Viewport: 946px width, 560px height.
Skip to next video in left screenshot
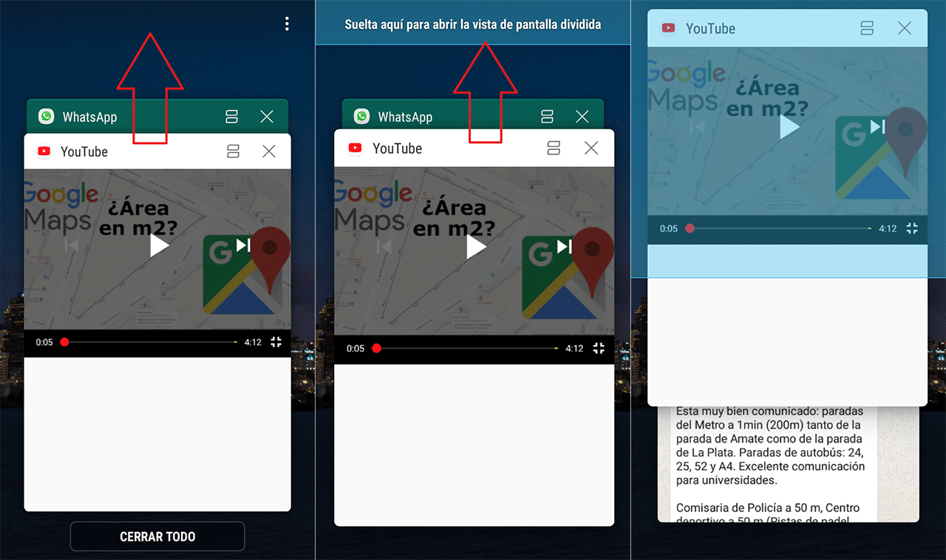tap(243, 245)
